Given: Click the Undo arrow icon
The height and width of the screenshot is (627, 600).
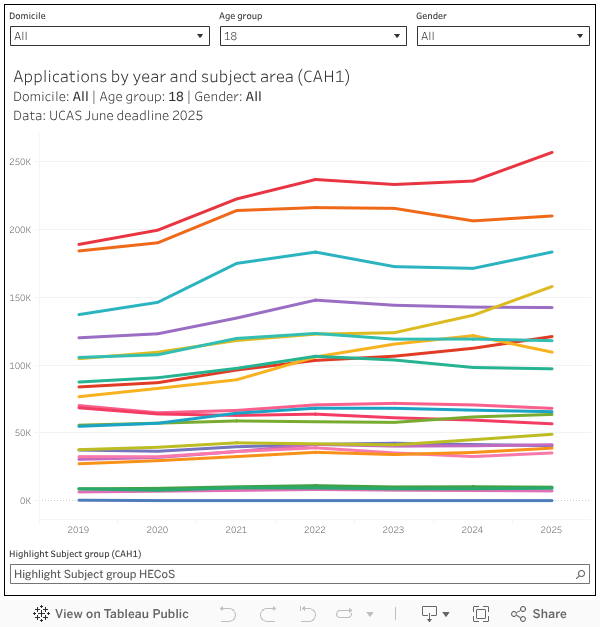Looking at the screenshot, I should click(228, 613).
